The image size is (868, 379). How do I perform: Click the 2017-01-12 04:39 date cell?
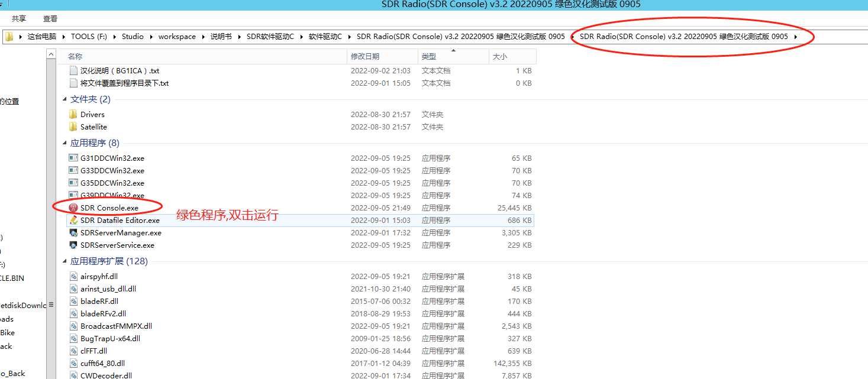tap(380, 363)
